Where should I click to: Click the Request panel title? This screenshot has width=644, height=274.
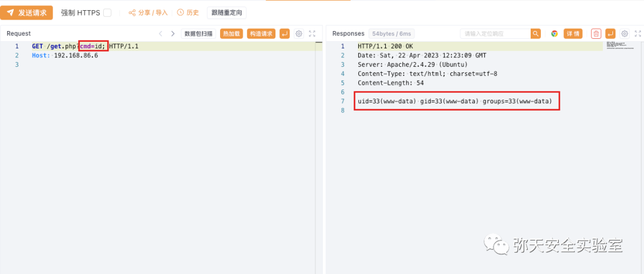coord(18,34)
